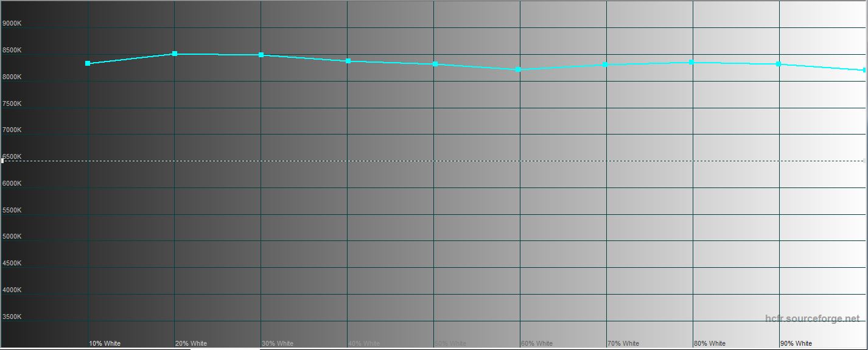Select the 40% White data point on curve
The image size is (868, 350).
pyautogui.click(x=348, y=61)
